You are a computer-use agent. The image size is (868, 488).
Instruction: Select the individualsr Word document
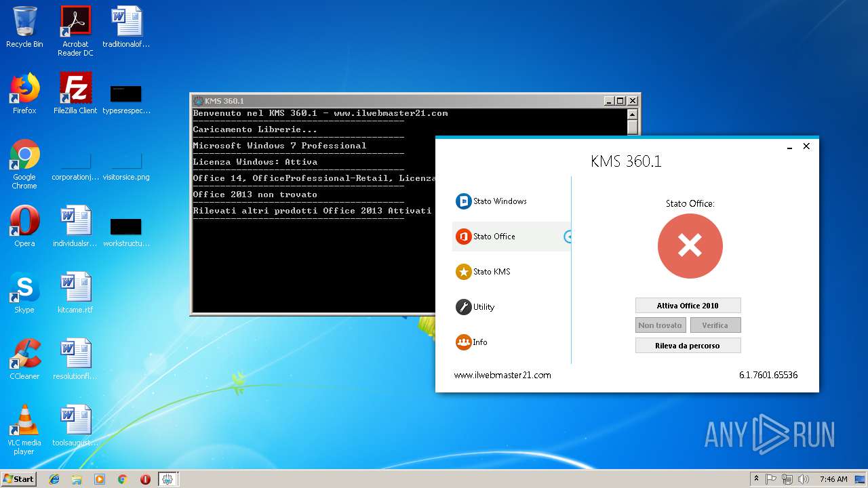coord(75,226)
